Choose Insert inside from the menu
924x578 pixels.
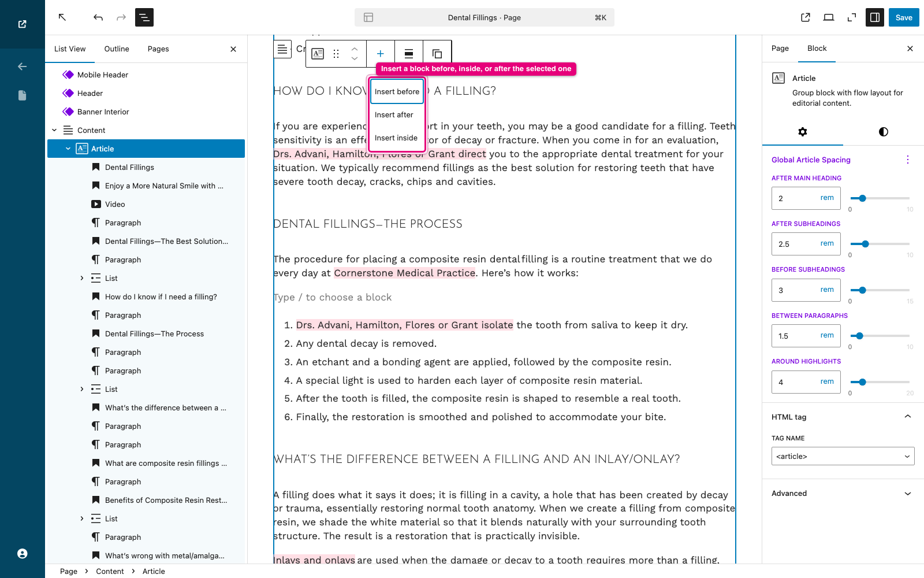click(x=397, y=138)
